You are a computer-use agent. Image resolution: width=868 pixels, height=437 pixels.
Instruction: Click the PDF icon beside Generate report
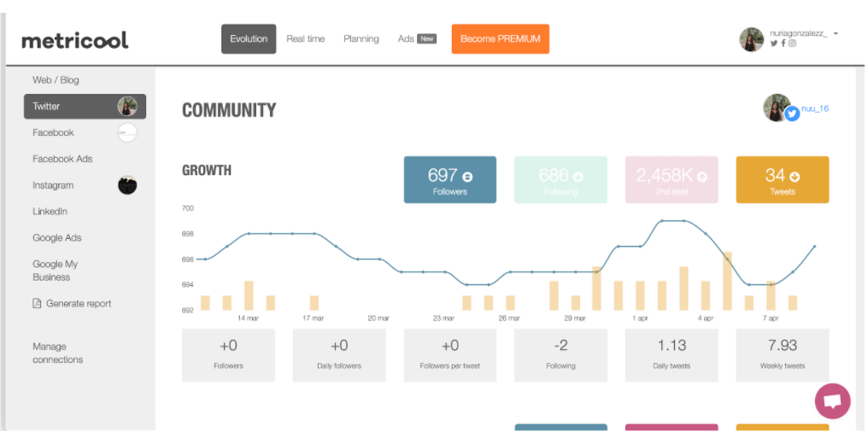pos(37,303)
